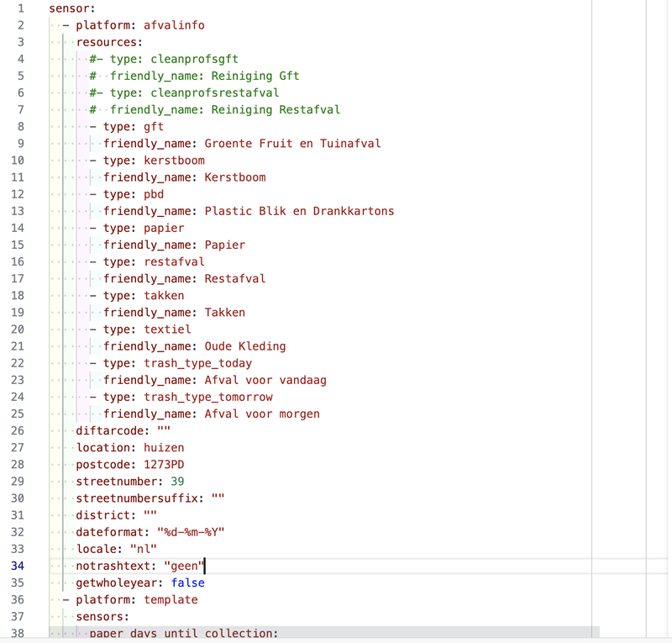Image resolution: width=672 pixels, height=643 pixels.
Task: Click the 'sensor:' key on line 1
Action: (72, 8)
